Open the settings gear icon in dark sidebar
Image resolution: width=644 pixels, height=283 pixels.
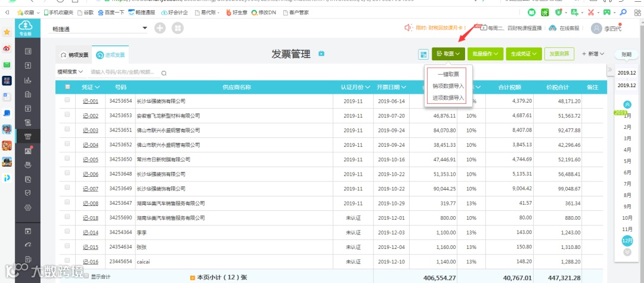(28, 208)
